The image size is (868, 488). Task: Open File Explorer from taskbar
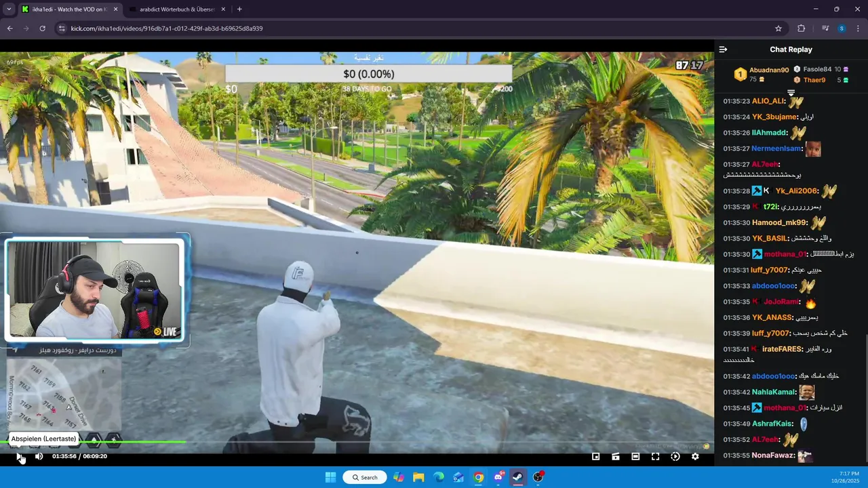pos(418,477)
